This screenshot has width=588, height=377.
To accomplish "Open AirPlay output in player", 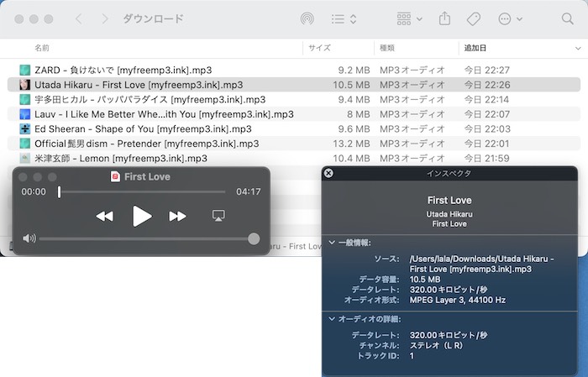I will point(218,216).
